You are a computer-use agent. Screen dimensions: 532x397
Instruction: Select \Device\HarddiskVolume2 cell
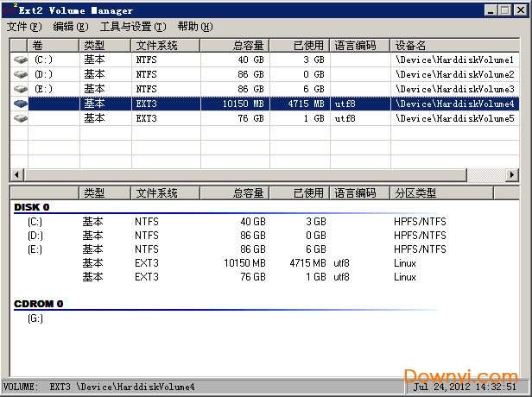click(454, 74)
